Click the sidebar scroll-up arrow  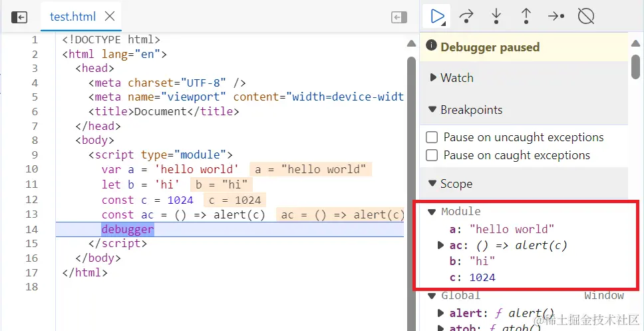pos(635,43)
